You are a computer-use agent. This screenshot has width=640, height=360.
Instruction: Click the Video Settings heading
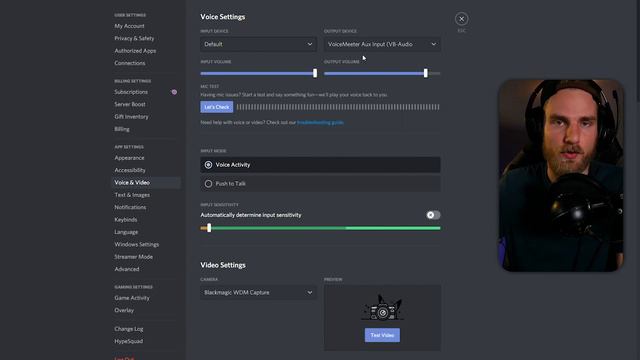[x=223, y=265]
